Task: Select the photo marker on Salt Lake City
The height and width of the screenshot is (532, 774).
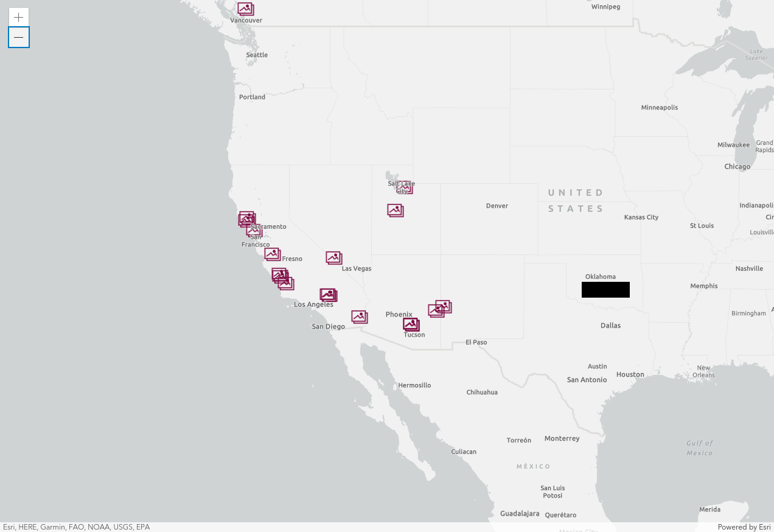Action: point(405,187)
